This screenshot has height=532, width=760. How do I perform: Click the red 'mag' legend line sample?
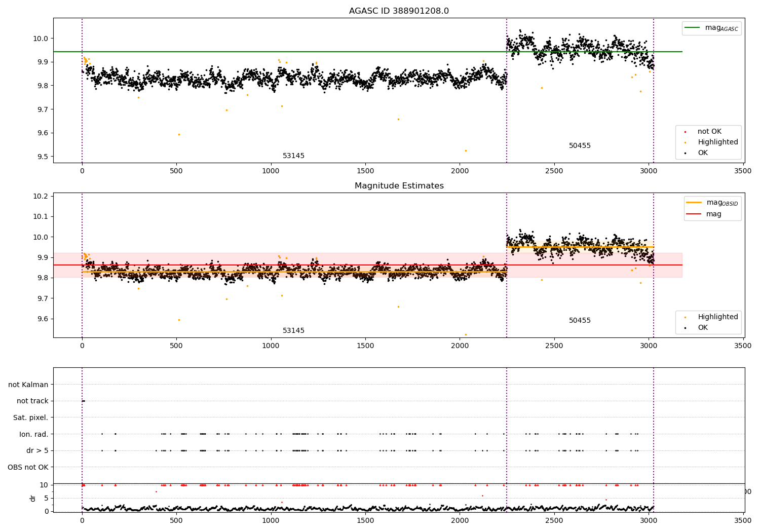tap(694, 214)
